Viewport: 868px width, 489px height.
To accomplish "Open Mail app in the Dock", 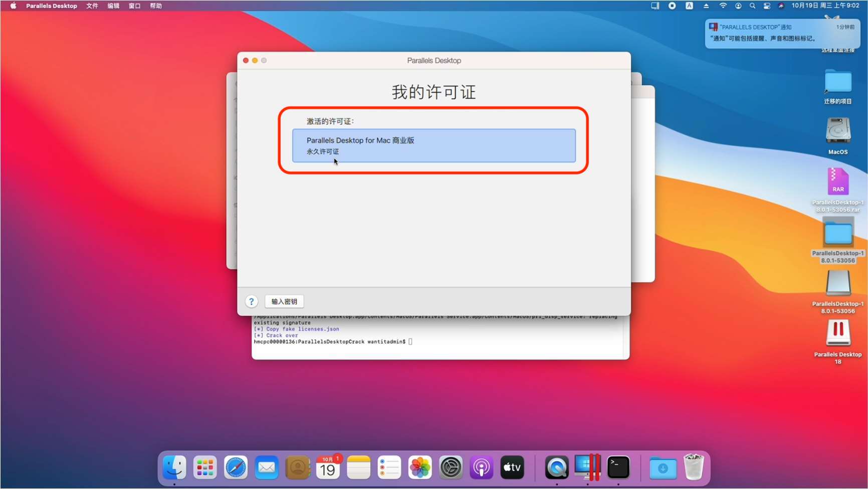I will 267,467.
